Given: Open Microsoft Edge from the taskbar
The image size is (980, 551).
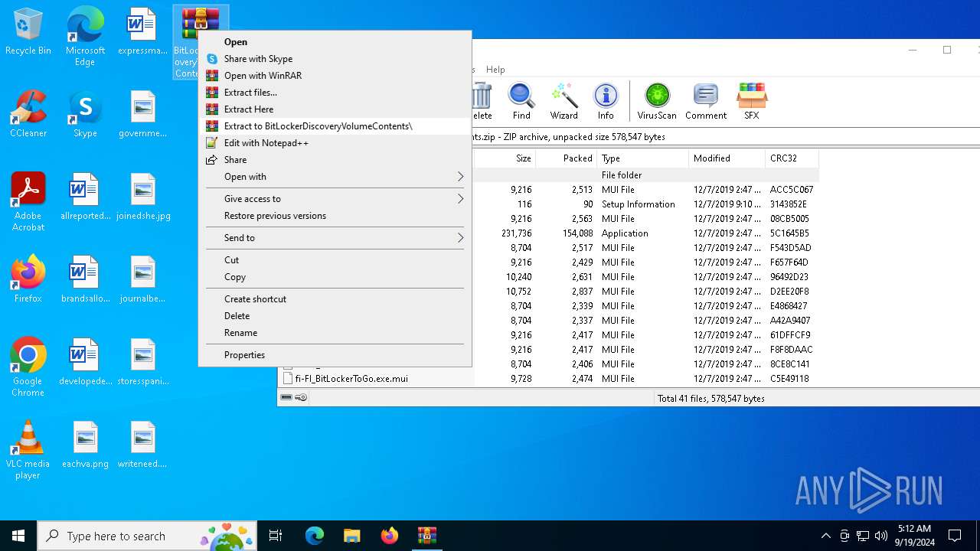Looking at the screenshot, I should click(315, 536).
